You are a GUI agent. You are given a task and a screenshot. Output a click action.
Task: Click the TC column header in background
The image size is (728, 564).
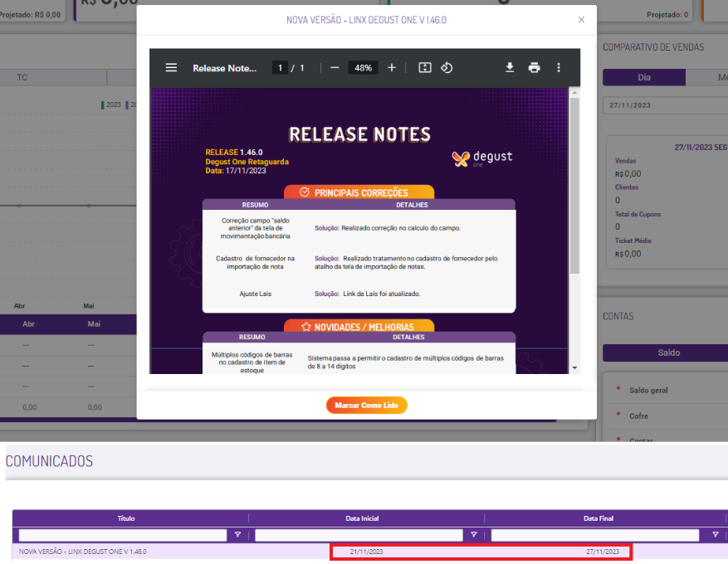pos(22,77)
